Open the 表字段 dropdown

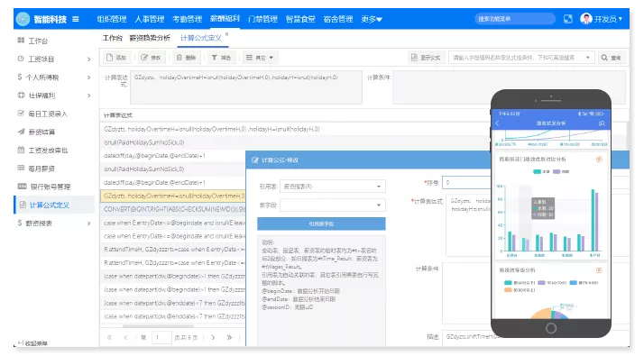[x=333, y=205]
